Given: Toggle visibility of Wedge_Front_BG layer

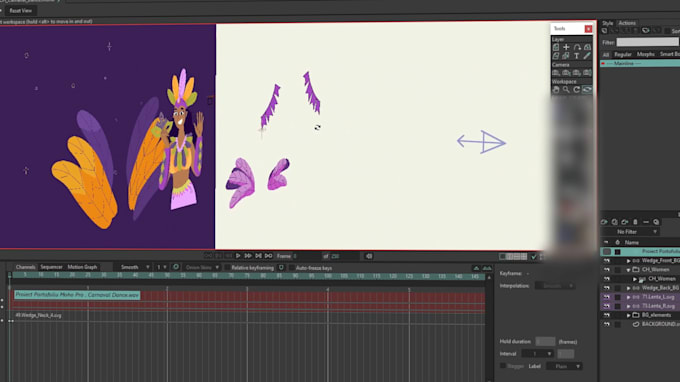Looking at the screenshot, I should tap(607, 261).
